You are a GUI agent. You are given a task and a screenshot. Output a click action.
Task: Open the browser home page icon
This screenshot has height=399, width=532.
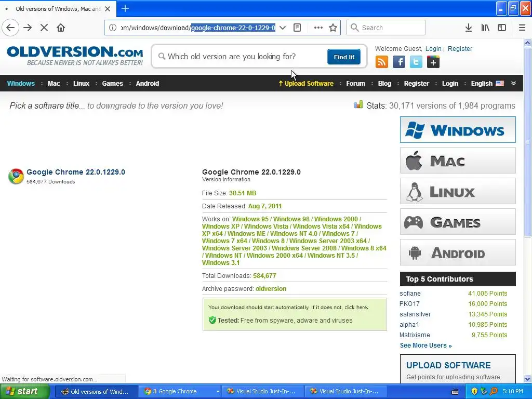[61, 28]
